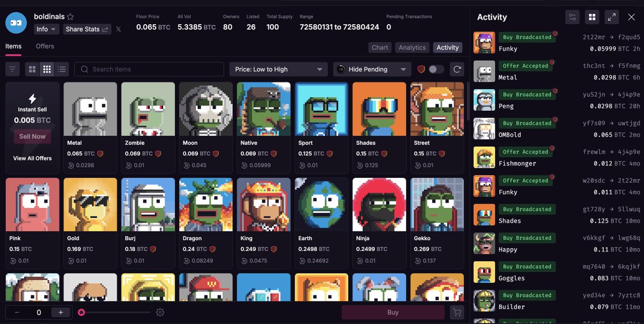Open the filter panel icon beside view buttons

(x=12, y=69)
